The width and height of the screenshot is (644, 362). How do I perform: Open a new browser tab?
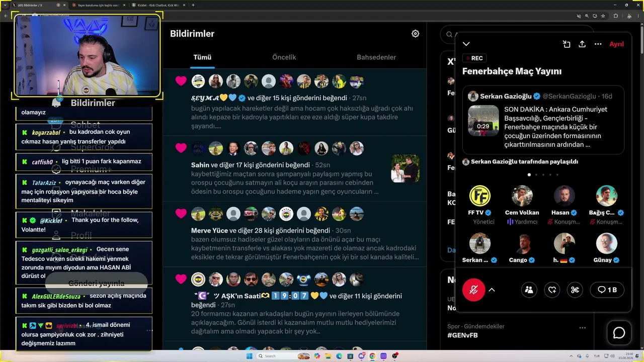pyautogui.click(x=193, y=5)
